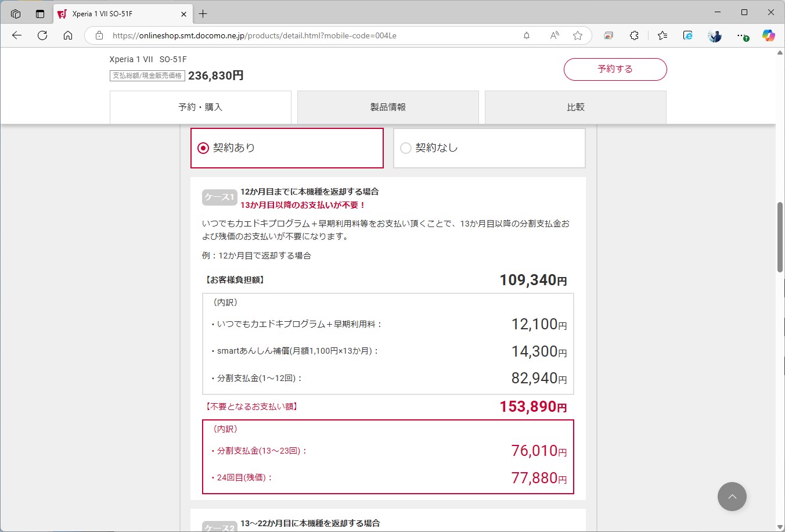Select the 契約あり radio option
The image size is (785, 532).
coord(203,148)
